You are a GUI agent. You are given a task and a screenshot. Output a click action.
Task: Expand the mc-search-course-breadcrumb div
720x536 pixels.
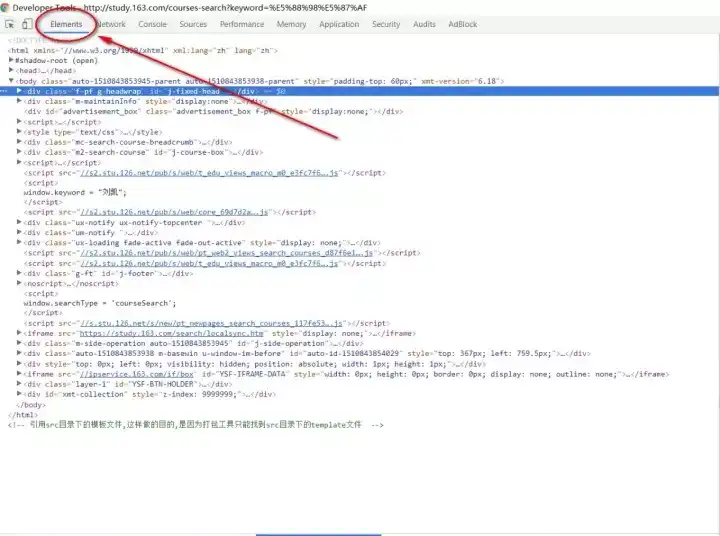tap(19, 142)
